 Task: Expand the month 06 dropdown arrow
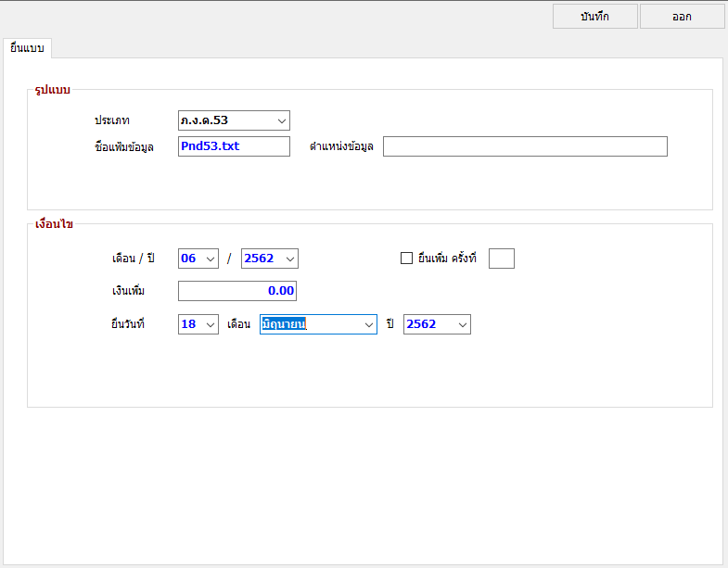point(211,259)
